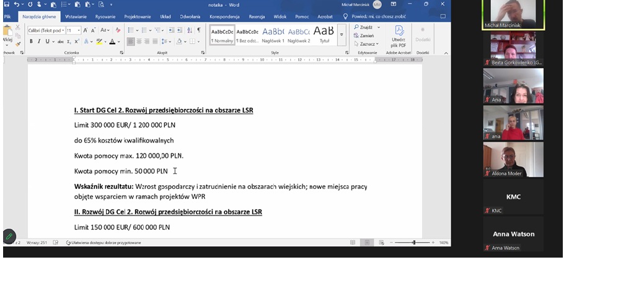Toggle underline formatting
Screen dimensions: 644x283
tap(48, 41)
